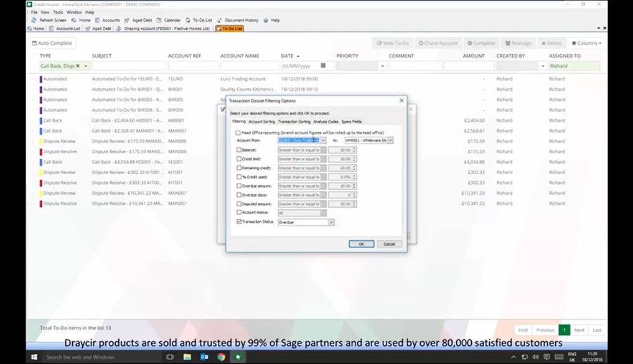Go to the Next page of To-Do items
The height and width of the screenshot is (364, 633).
point(579,330)
